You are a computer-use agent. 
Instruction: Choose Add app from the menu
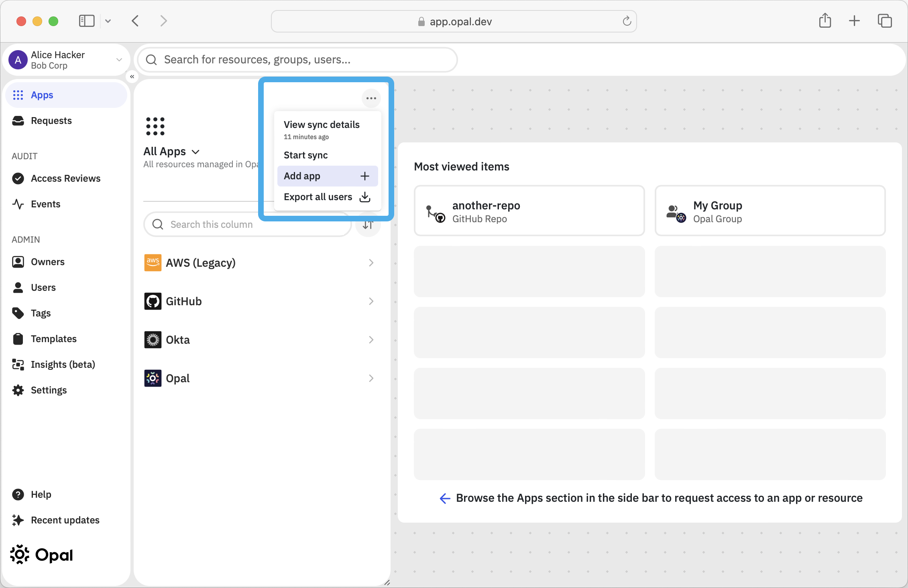(328, 176)
